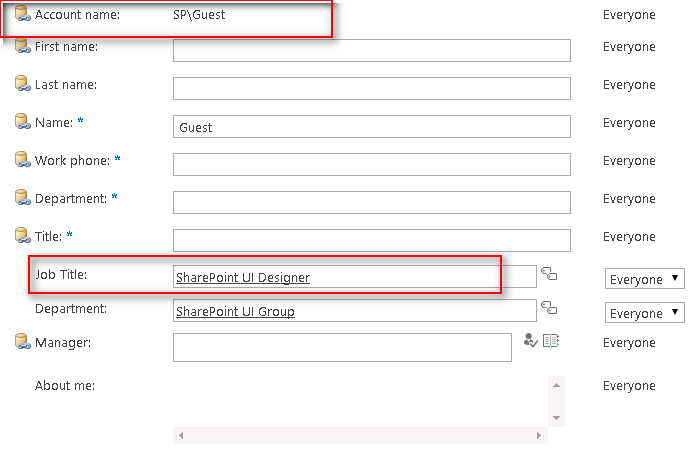This screenshot has height=450, width=692.
Task: Click the profile database icon beside Account name
Action: [22, 16]
